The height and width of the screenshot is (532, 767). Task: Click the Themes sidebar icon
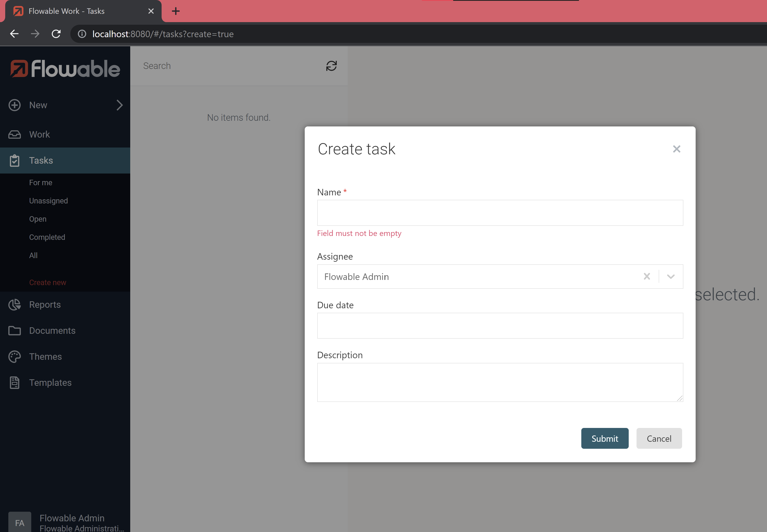(15, 356)
